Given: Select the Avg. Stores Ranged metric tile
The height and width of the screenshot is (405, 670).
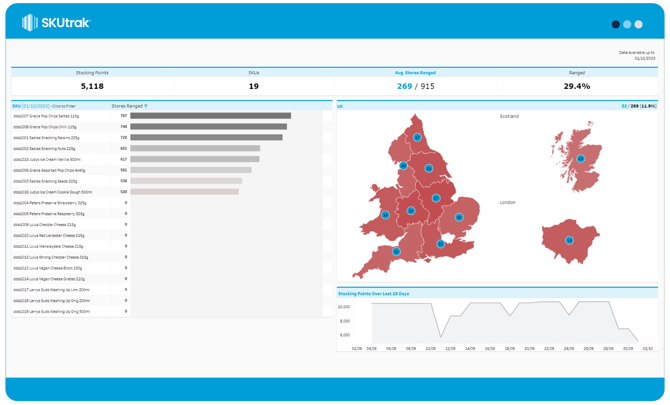Looking at the screenshot, I should coord(415,82).
